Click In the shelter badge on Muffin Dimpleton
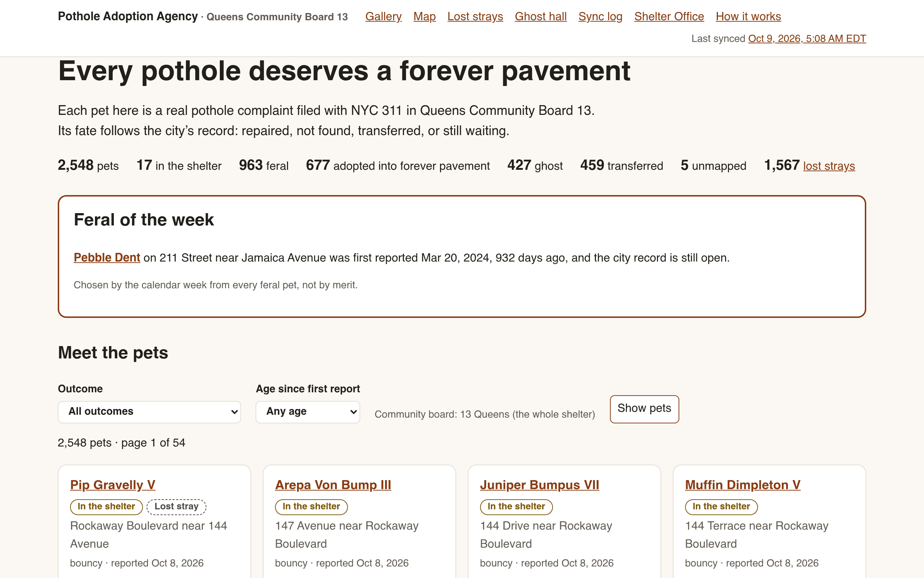This screenshot has height=578, width=924. click(721, 506)
